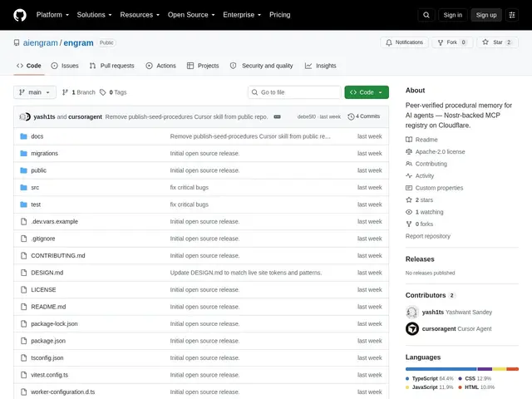Image resolution: width=532 pixels, height=399 pixels.
Task: Click the Go to file search field
Action: [x=294, y=92]
